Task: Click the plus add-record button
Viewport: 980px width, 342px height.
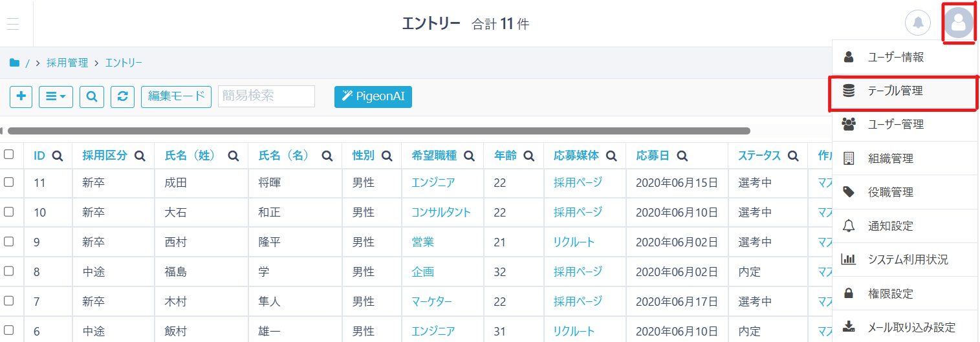Action: pyautogui.click(x=21, y=96)
